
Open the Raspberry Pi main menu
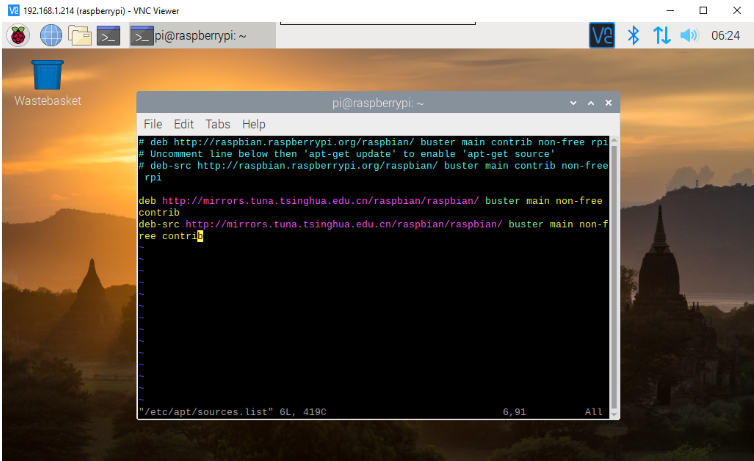tap(18, 36)
